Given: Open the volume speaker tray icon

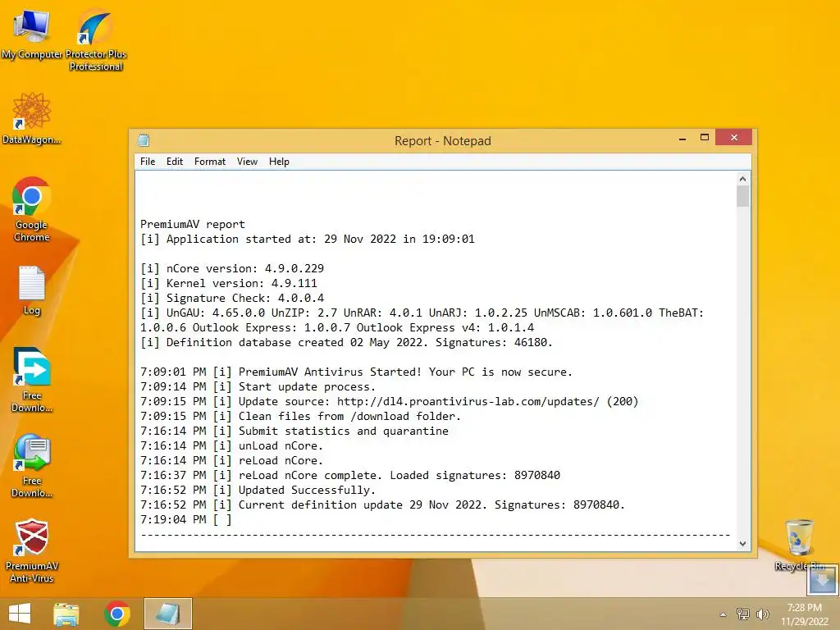Looking at the screenshot, I should [762, 614].
